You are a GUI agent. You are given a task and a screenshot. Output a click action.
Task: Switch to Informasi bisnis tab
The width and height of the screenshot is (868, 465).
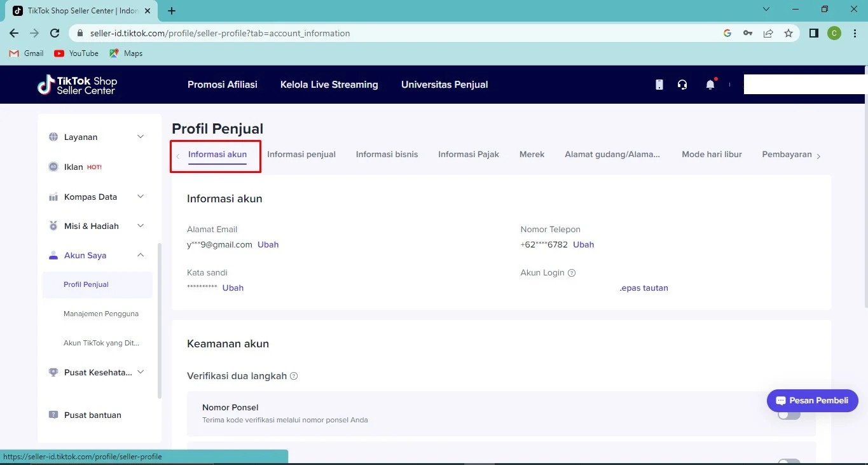pyautogui.click(x=387, y=155)
